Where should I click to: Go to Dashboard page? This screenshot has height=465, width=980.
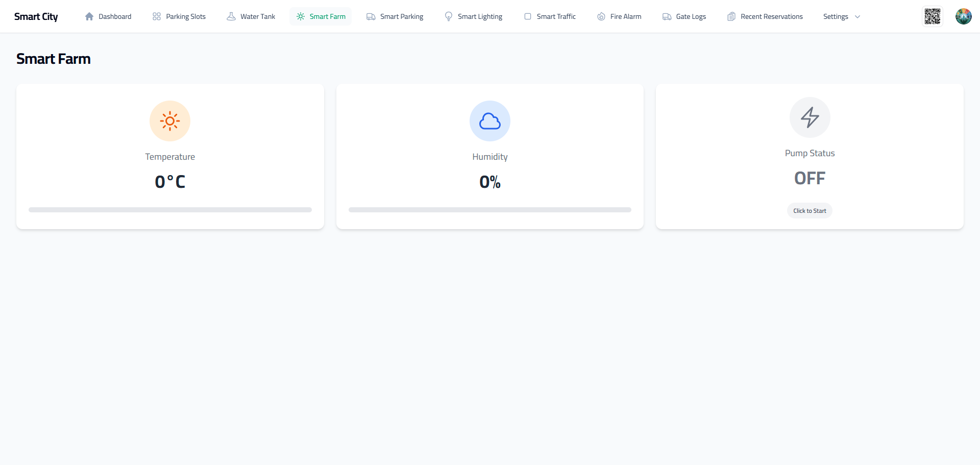(x=108, y=16)
